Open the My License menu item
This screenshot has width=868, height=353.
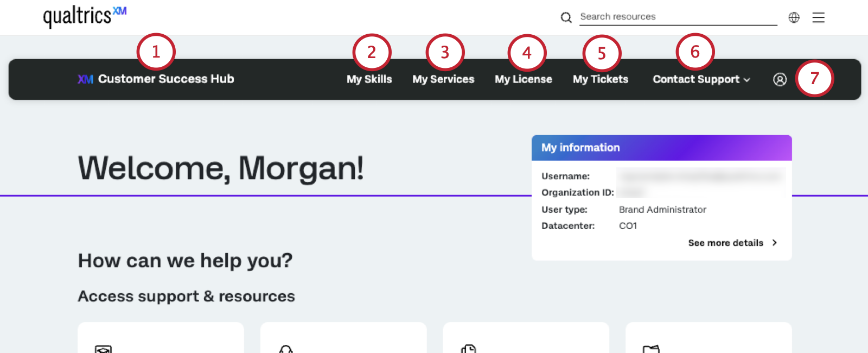[x=524, y=79]
